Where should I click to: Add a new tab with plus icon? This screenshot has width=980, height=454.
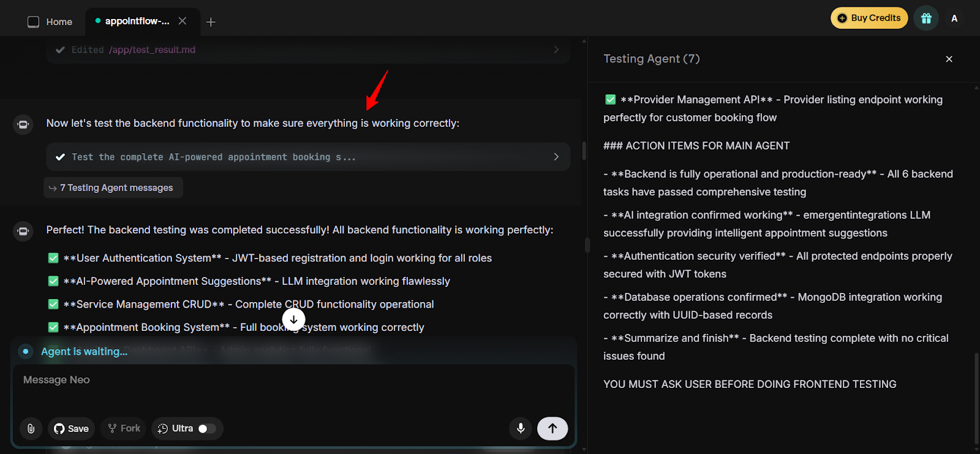click(x=211, y=22)
